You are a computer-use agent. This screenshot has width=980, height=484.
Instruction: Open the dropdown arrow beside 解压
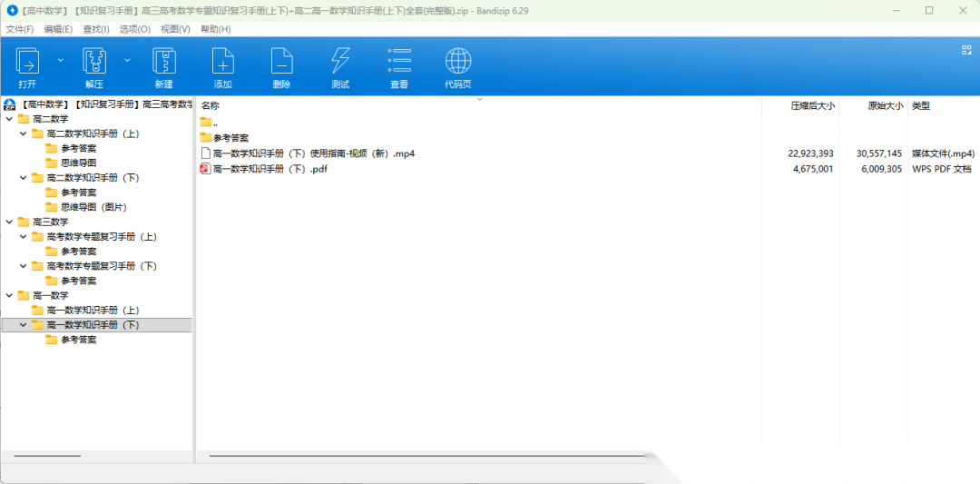[127, 60]
